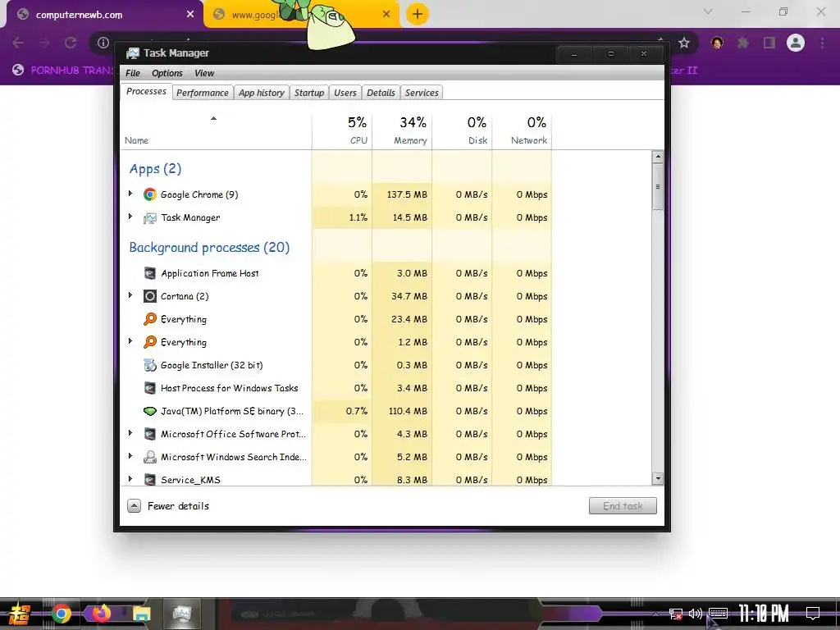840x630 pixels.
Task: Click the Everything icon with 1.2 MB memory
Action: pos(150,342)
